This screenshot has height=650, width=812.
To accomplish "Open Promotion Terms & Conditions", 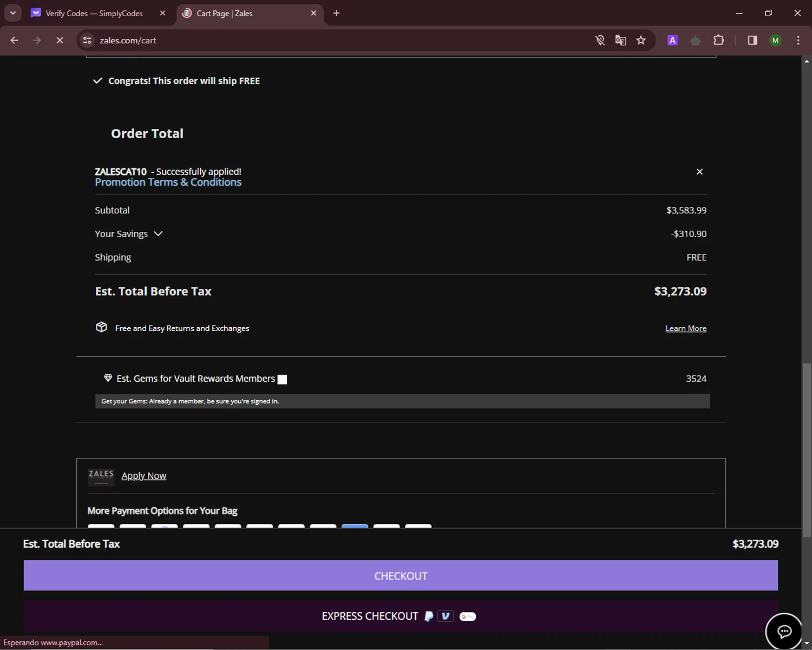I will tap(168, 183).
